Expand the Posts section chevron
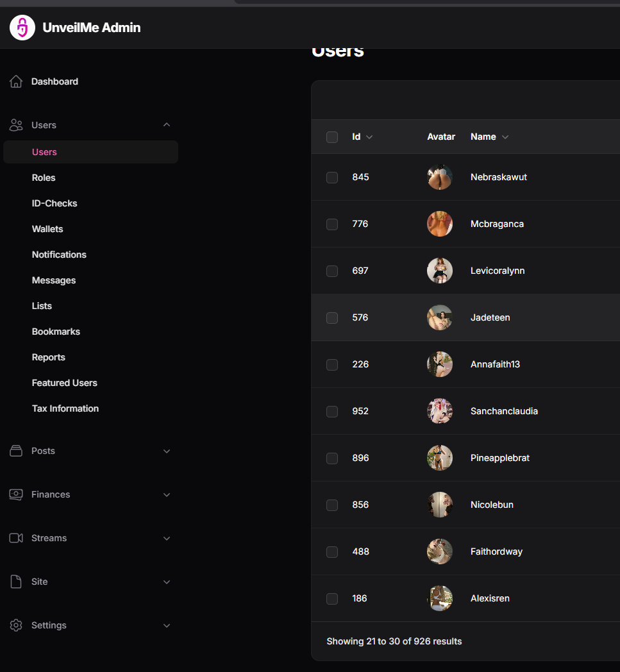Image resolution: width=620 pixels, height=672 pixels. [x=167, y=451]
